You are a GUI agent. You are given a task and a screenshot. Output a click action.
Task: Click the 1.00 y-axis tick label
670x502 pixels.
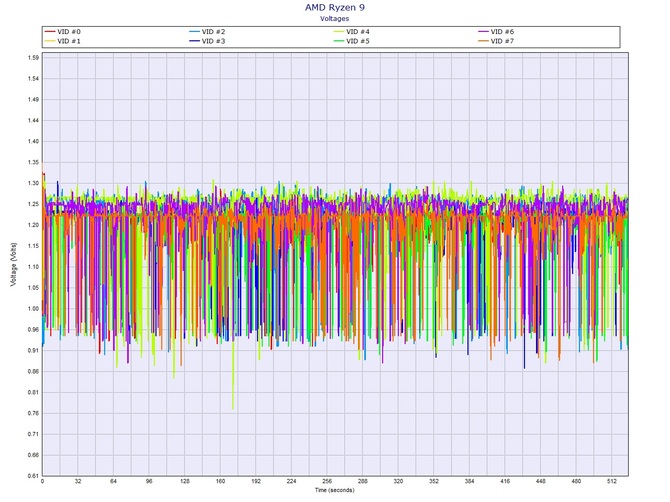point(34,309)
